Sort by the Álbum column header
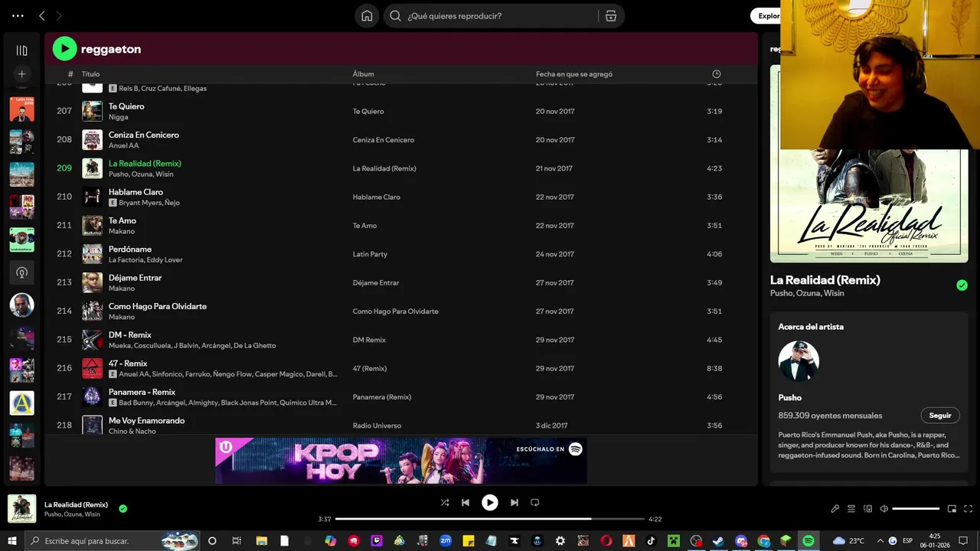Screen dimensions: 980x551 363,74
